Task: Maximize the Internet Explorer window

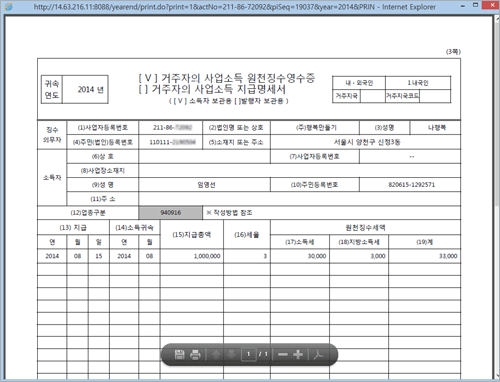Action: pyautogui.click(x=476, y=5)
